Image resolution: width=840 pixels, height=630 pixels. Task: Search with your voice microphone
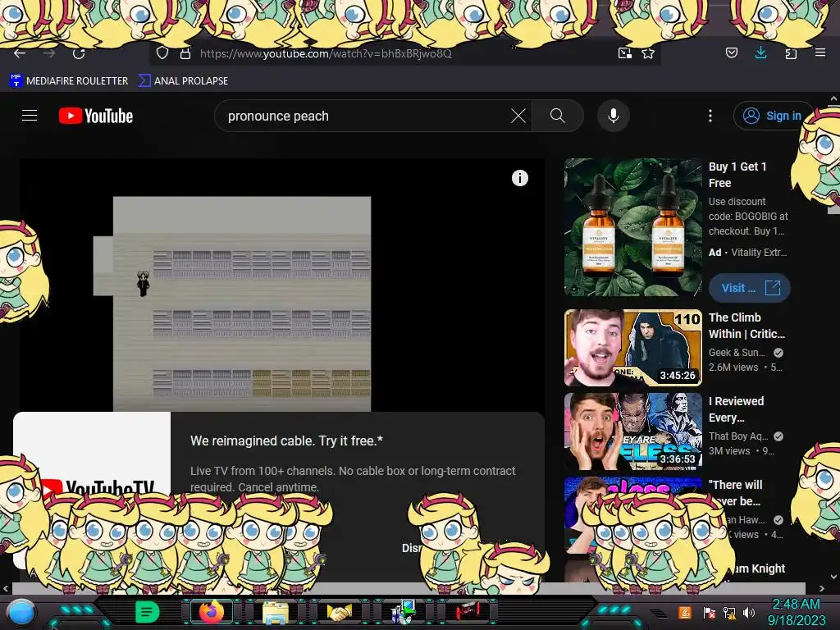[614, 116]
